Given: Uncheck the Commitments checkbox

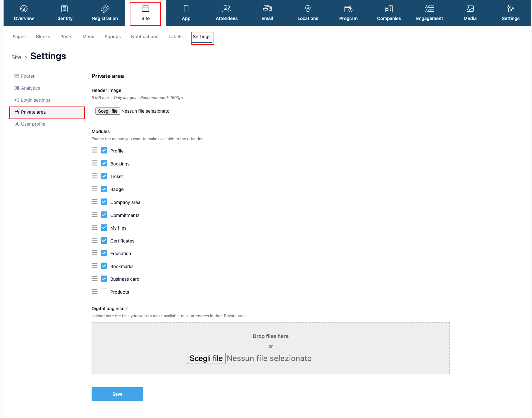Looking at the screenshot, I should tap(104, 215).
